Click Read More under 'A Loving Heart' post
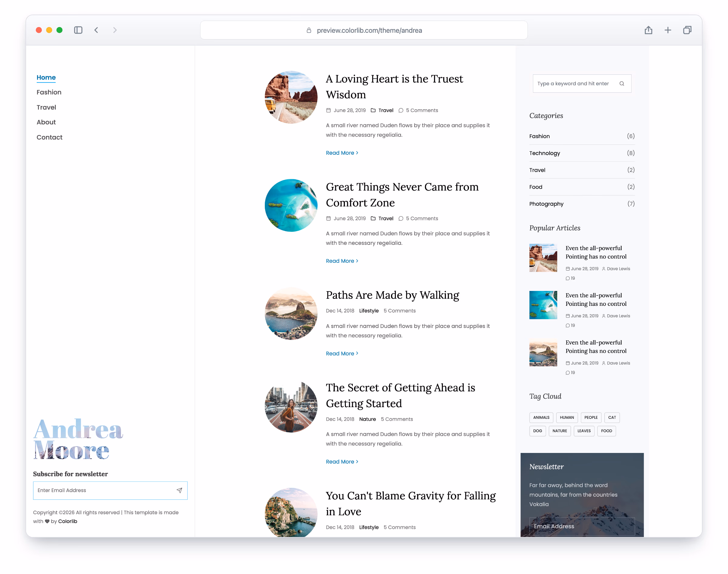This screenshot has height=574, width=728. point(342,153)
